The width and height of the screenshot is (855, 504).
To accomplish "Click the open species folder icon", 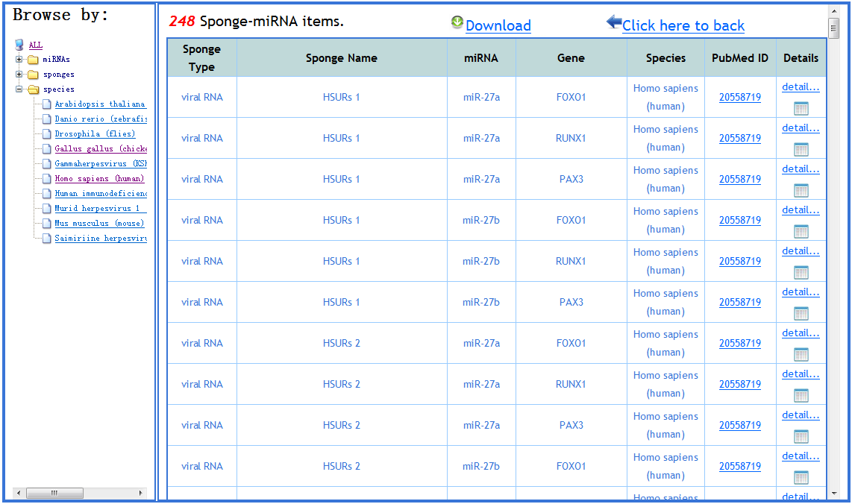I will tap(33, 89).
